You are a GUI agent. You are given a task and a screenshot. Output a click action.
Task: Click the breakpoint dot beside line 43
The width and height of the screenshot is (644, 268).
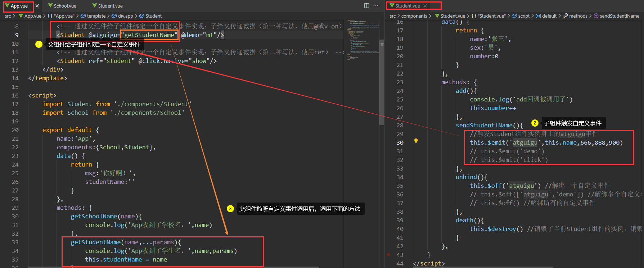[x=388, y=255]
